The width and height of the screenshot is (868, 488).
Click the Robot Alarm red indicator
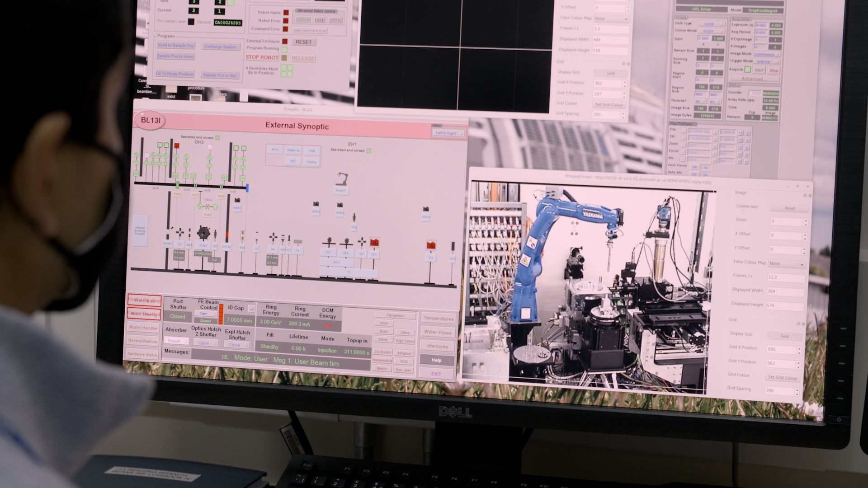[286, 13]
